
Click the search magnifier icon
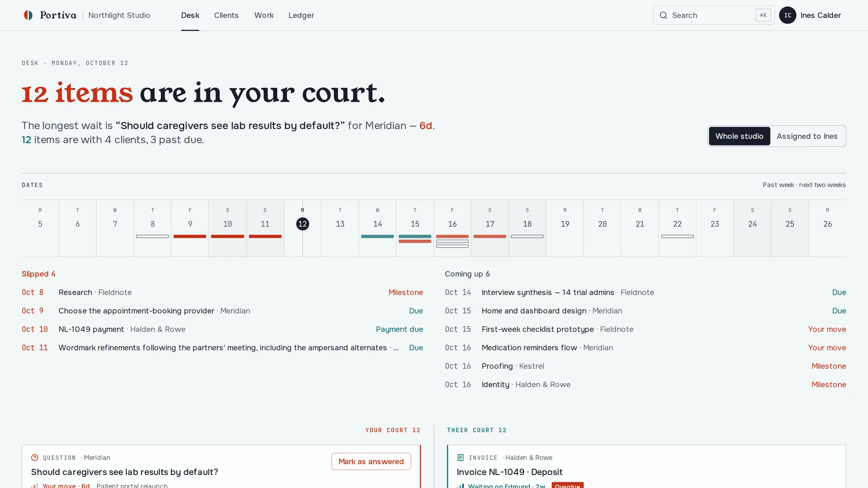[x=663, y=15]
